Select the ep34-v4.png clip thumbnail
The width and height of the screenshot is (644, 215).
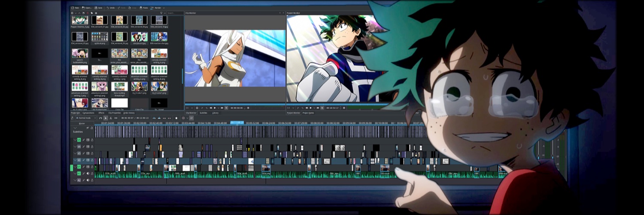click(x=100, y=37)
